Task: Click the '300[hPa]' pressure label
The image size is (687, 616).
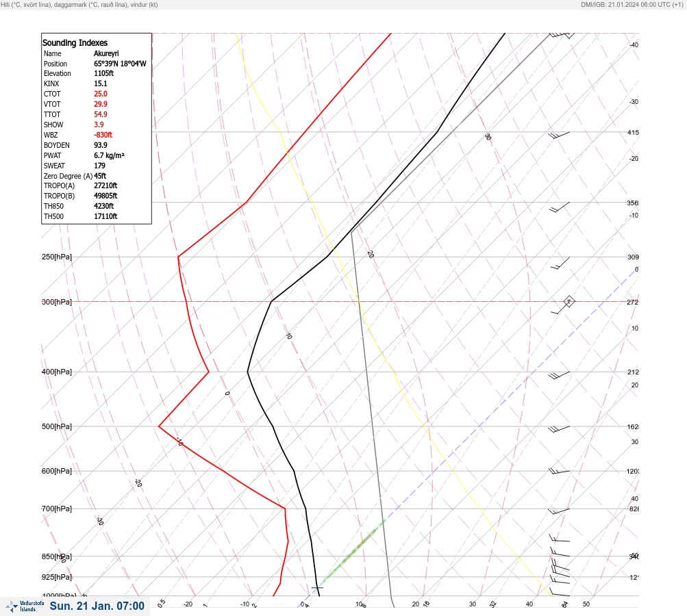Action: [x=57, y=302]
